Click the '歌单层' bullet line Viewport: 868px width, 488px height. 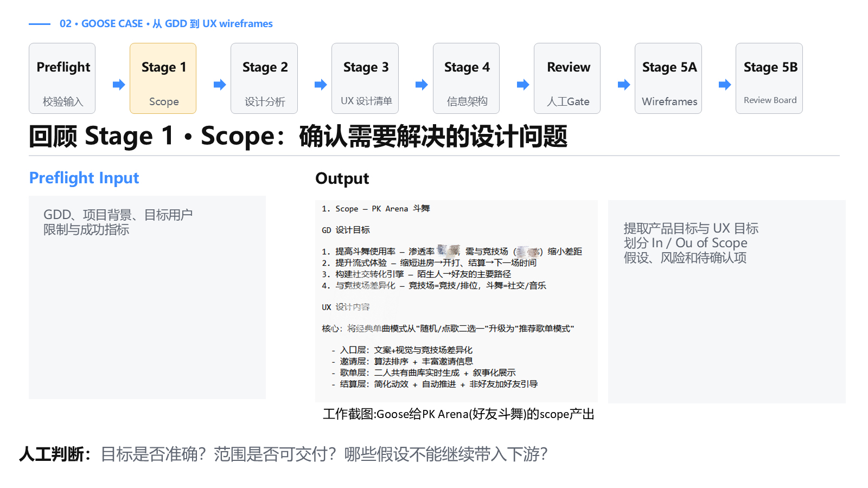click(x=424, y=373)
